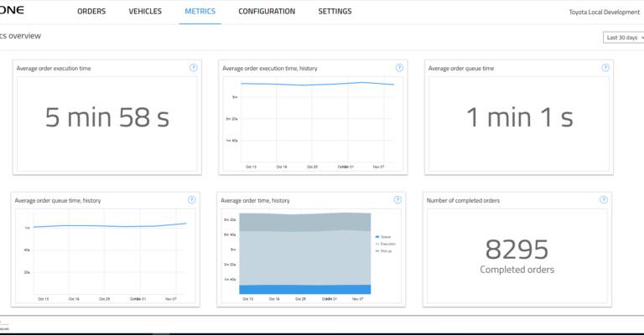This screenshot has width=644, height=335.
Task: Open the Settings tab
Action: pyautogui.click(x=335, y=12)
